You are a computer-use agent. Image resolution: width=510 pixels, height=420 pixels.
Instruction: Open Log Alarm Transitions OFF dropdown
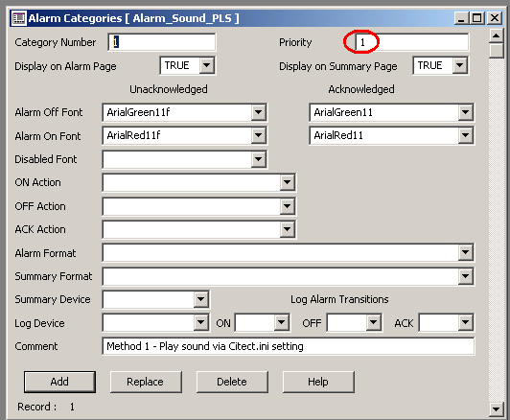pyautogui.click(x=374, y=323)
